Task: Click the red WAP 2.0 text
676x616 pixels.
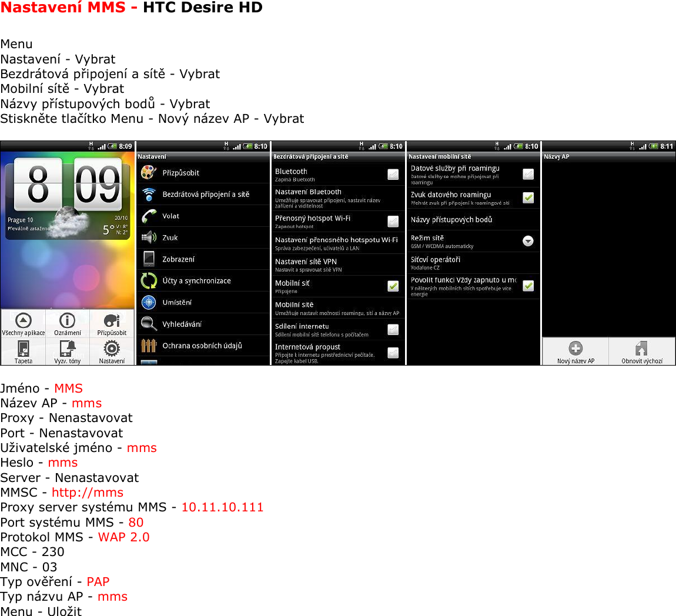Action: [x=123, y=537]
